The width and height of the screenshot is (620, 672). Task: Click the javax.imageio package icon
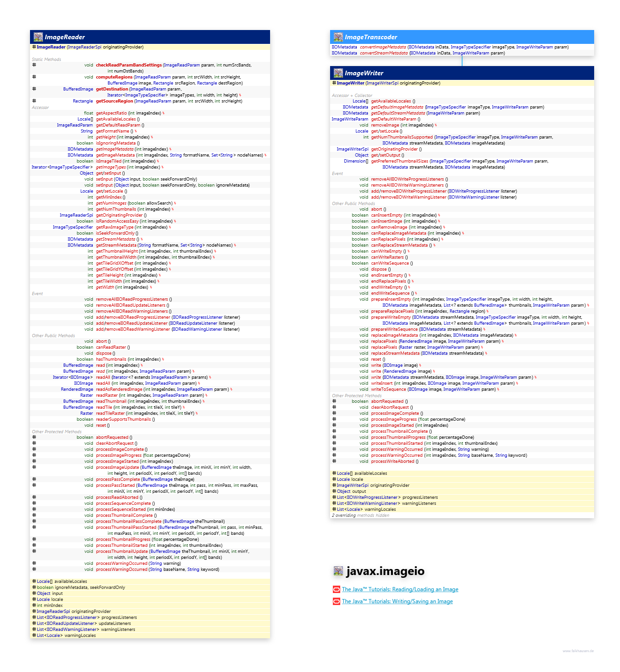click(338, 571)
